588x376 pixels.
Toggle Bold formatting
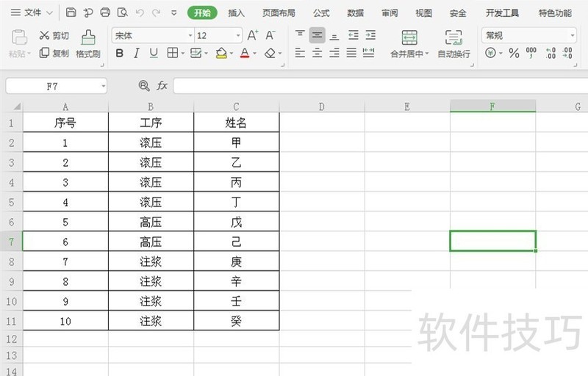tap(120, 53)
